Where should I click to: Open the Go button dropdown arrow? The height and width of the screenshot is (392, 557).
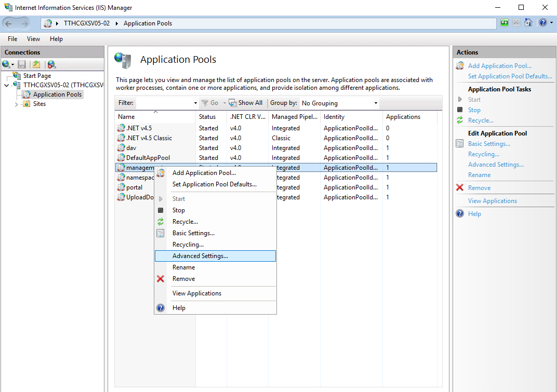224,103
